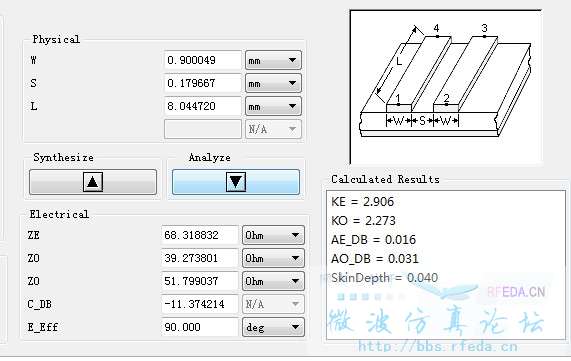Click the AE_DB = 0.016 result line
The width and height of the screenshot is (571, 361).
click(373, 239)
